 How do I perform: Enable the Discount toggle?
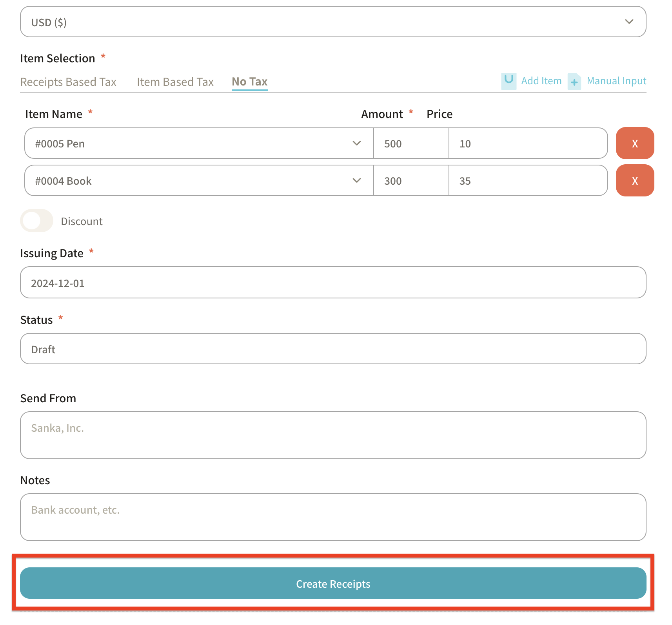point(37,221)
